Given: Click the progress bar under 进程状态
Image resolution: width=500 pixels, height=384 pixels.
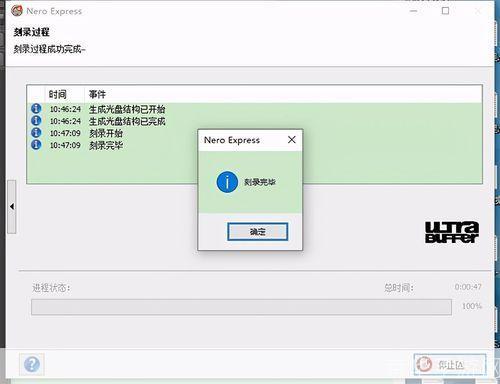Looking at the screenshot, I should pyautogui.click(x=241, y=307).
